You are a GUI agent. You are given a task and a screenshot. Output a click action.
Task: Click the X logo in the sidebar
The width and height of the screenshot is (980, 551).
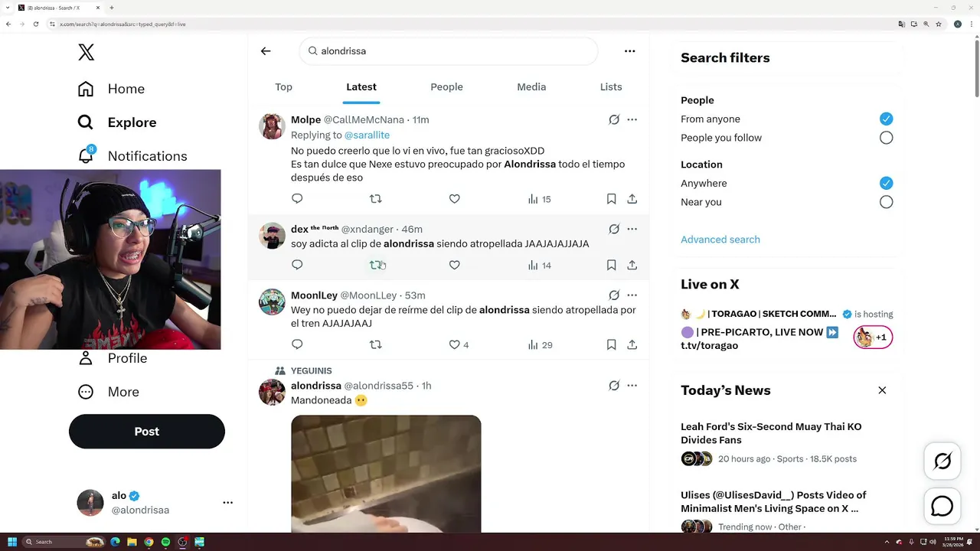[87, 52]
